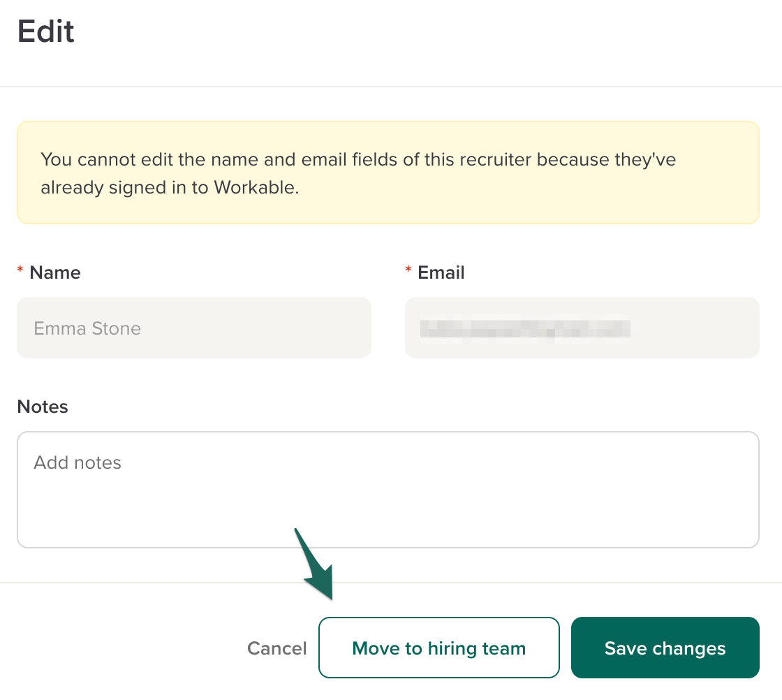Click the Edit dialog heading

pyautogui.click(x=46, y=32)
